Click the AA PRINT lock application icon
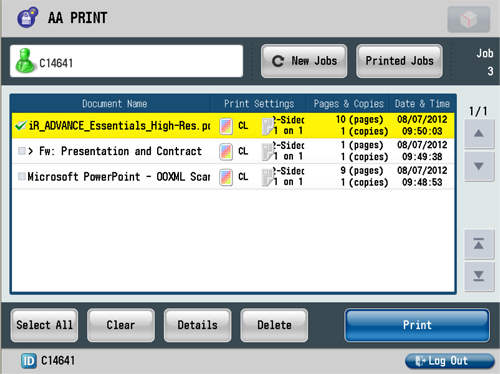The width and height of the screenshot is (500, 374). 28,17
